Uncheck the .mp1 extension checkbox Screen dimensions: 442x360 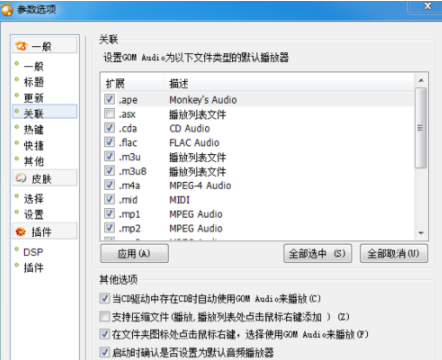click(109, 213)
